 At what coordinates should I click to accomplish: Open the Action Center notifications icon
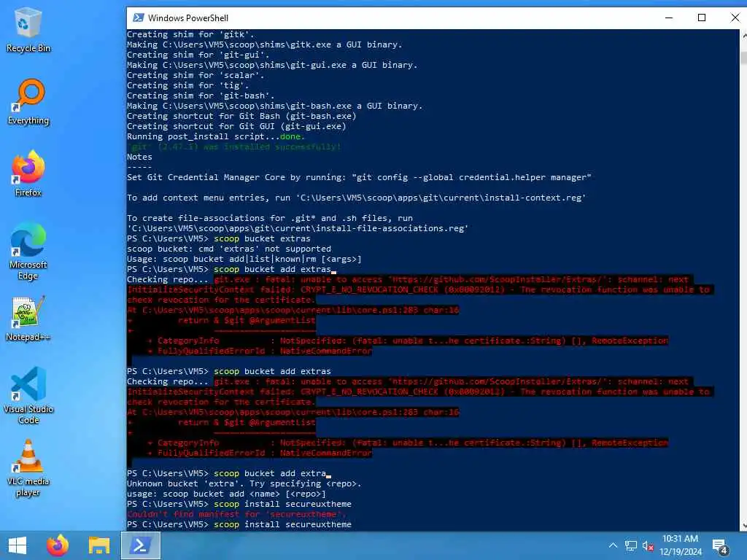pos(720,546)
